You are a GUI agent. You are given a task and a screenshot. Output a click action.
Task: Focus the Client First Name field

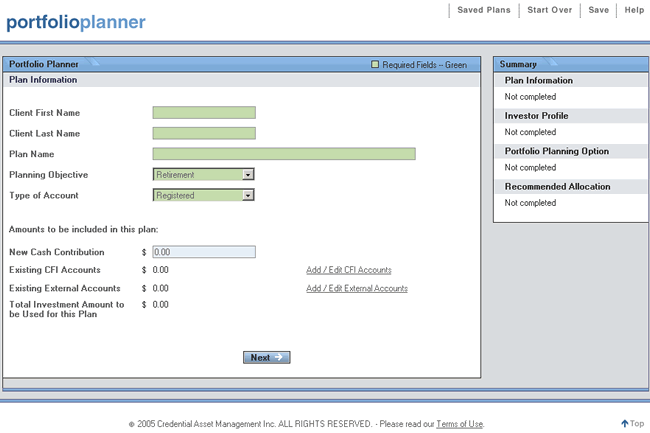pyautogui.click(x=204, y=113)
